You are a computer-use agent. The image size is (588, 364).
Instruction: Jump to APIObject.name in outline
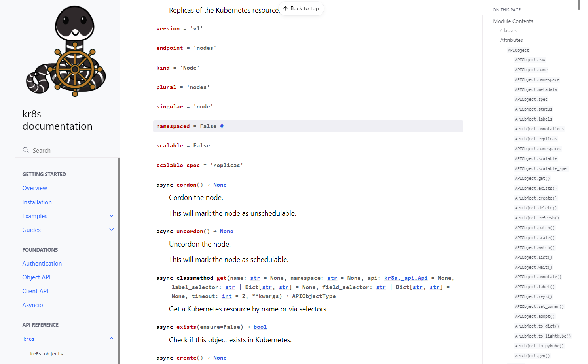point(531,70)
